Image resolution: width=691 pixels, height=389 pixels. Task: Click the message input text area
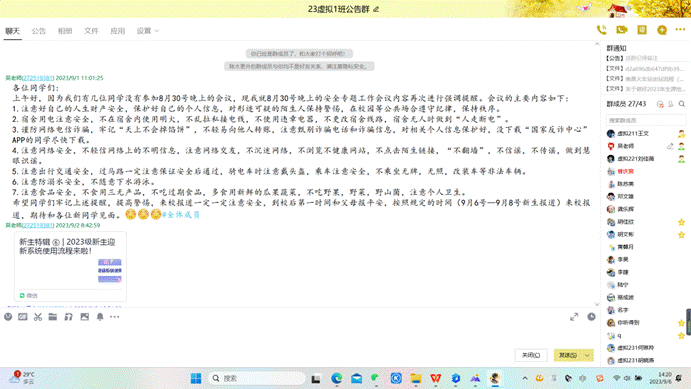point(300,336)
